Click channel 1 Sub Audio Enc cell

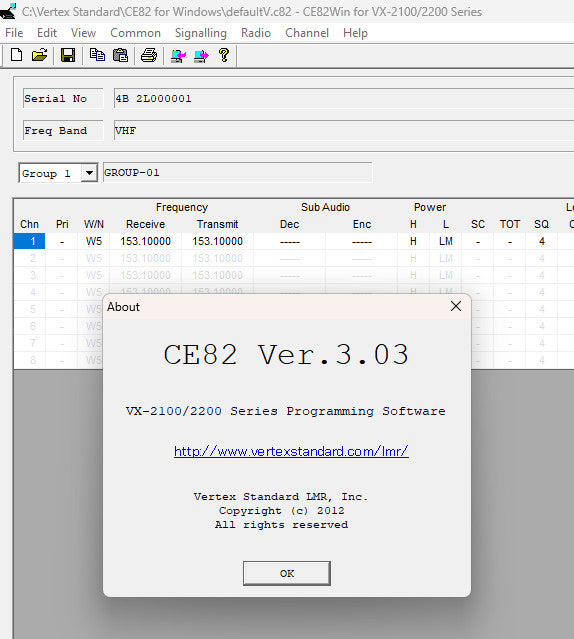pyautogui.click(x=362, y=241)
